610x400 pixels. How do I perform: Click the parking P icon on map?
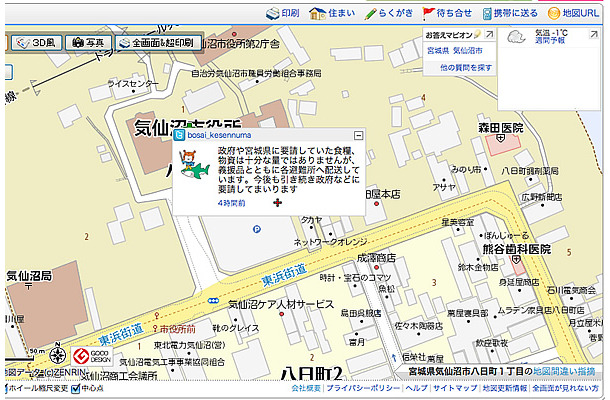click(x=257, y=230)
